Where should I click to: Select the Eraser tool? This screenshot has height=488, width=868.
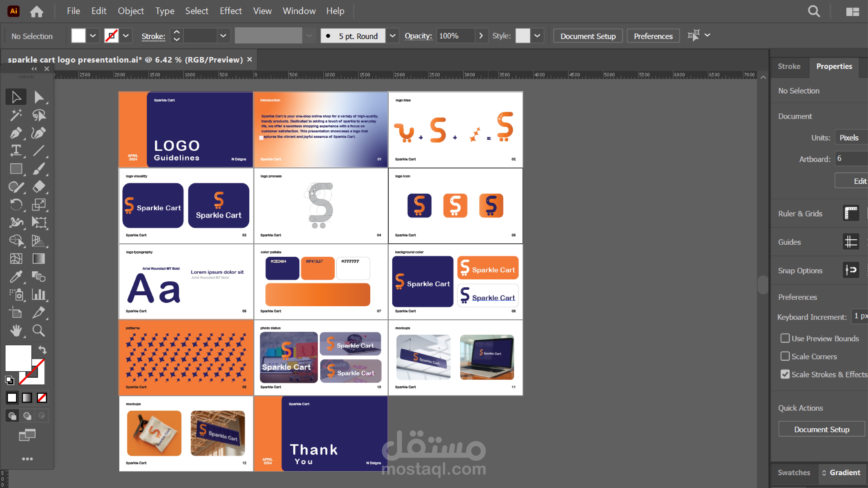[x=38, y=187]
